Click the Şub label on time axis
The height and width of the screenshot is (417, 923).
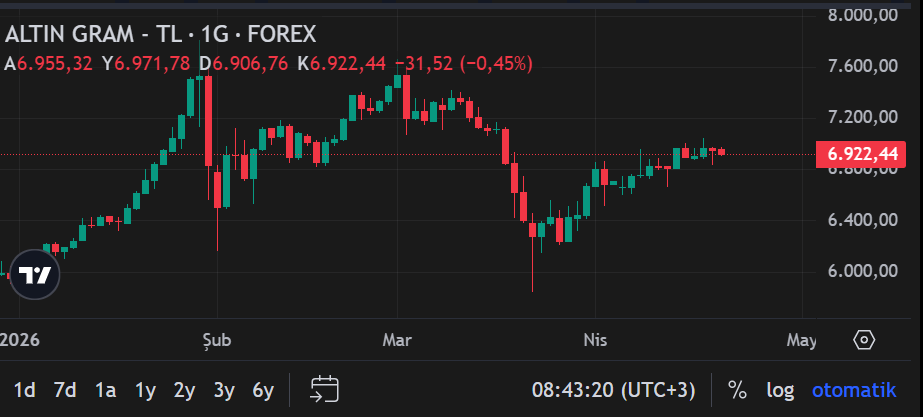point(216,340)
